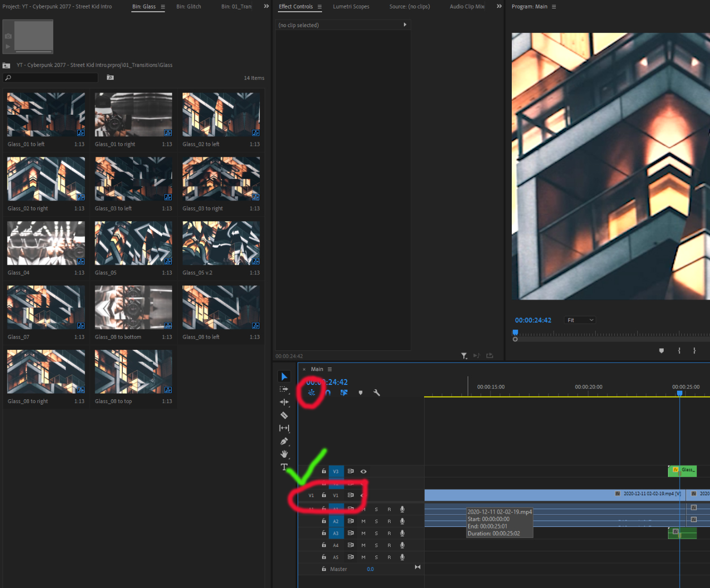Expand overflow panels next to Audio Clip Mixer
Viewport: 710px width, 588px height.
499,6
